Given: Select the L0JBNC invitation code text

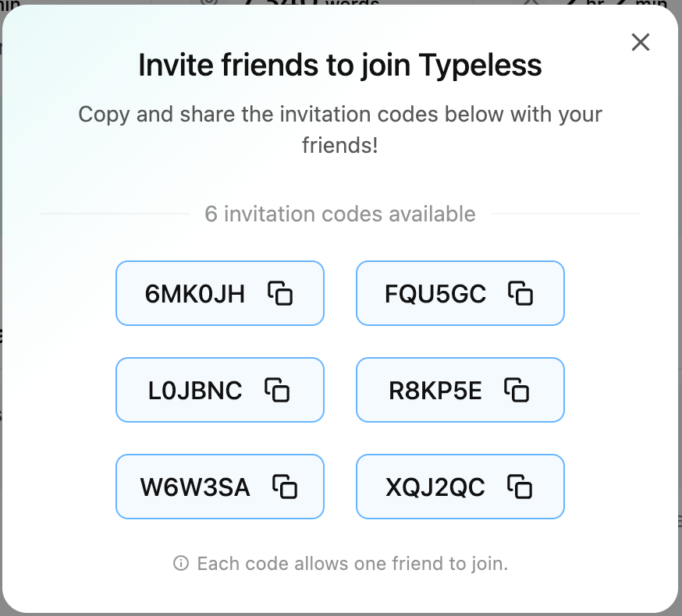Looking at the screenshot, I should [195, 391].
